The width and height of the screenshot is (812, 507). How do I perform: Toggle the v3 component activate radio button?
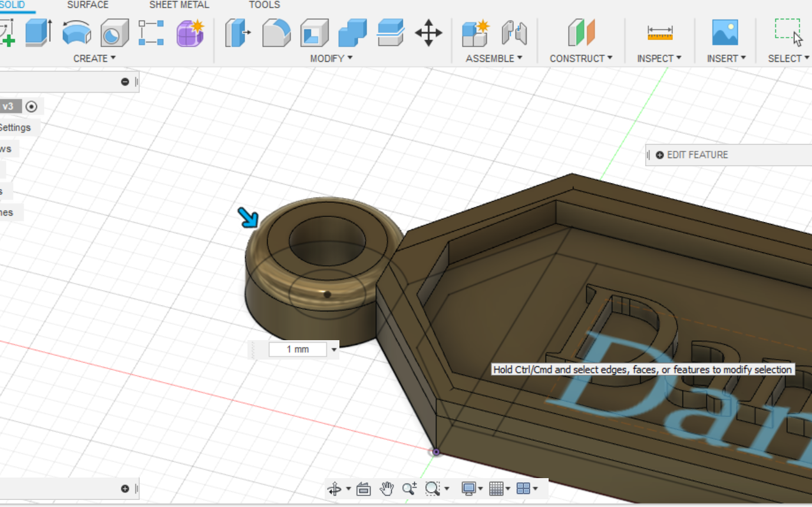[32, 107]
